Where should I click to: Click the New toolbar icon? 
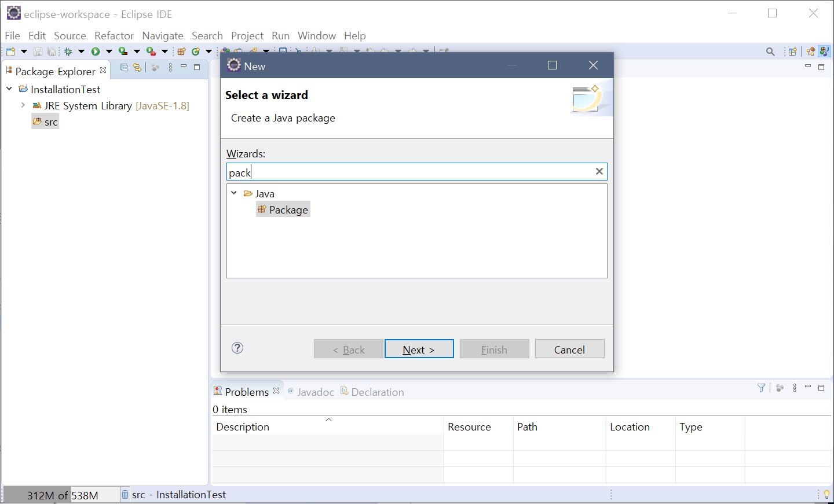(10, 51)
